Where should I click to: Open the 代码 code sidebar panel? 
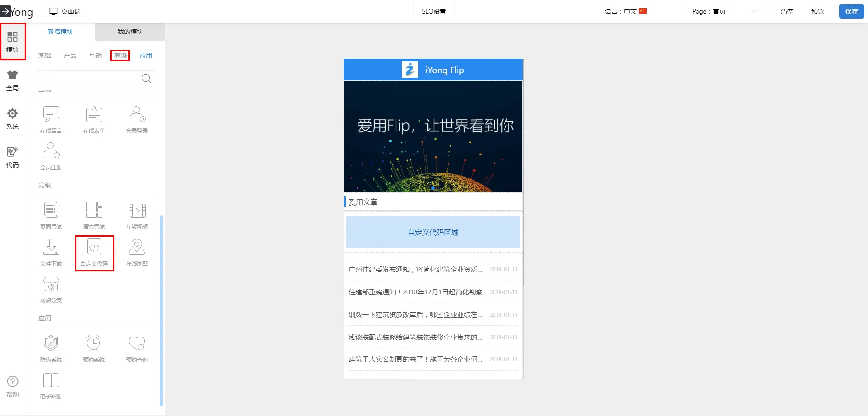pyautogui.click(x=12, y=157)
